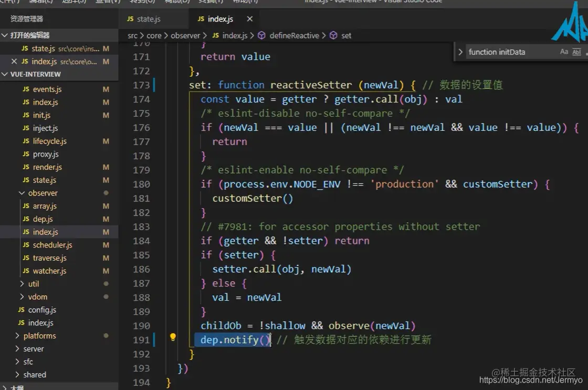Click on 'return value' code line

(235, 57)
